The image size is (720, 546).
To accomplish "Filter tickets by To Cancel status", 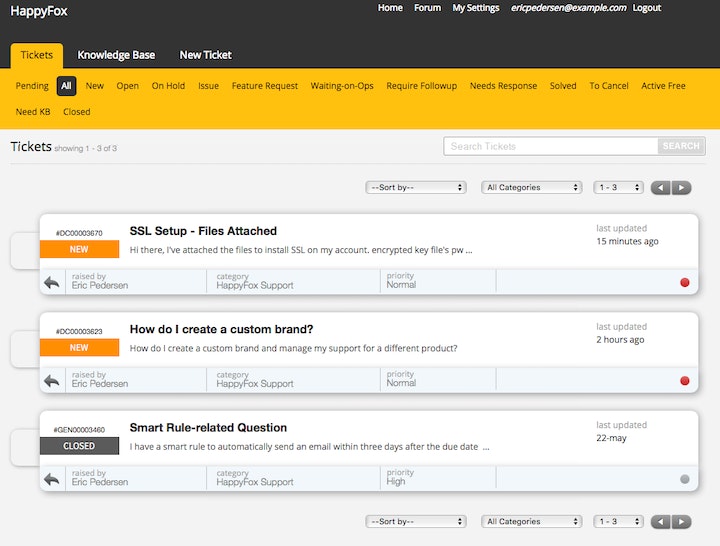I will [609, 86].
